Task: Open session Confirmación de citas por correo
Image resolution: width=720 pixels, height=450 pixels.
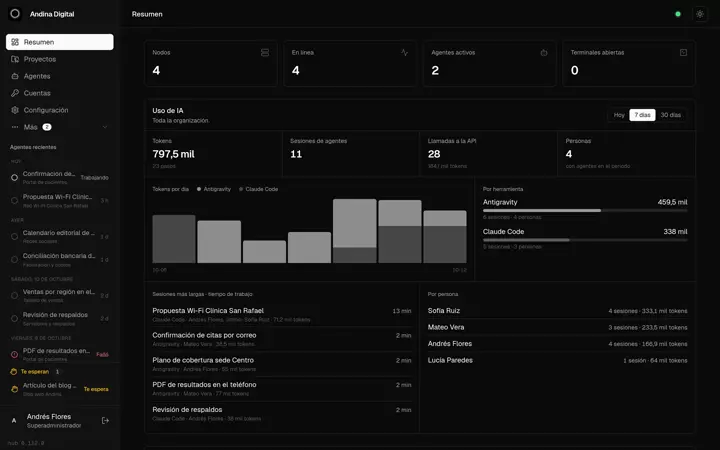Action: pos(281,339)
